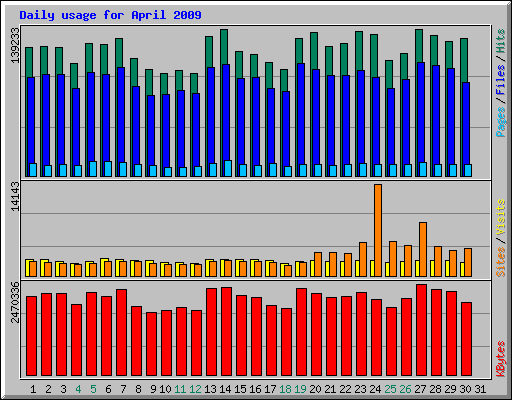Click the 'Files' legend label
This screenshot has width=512, height=400.
pos(501,80)
